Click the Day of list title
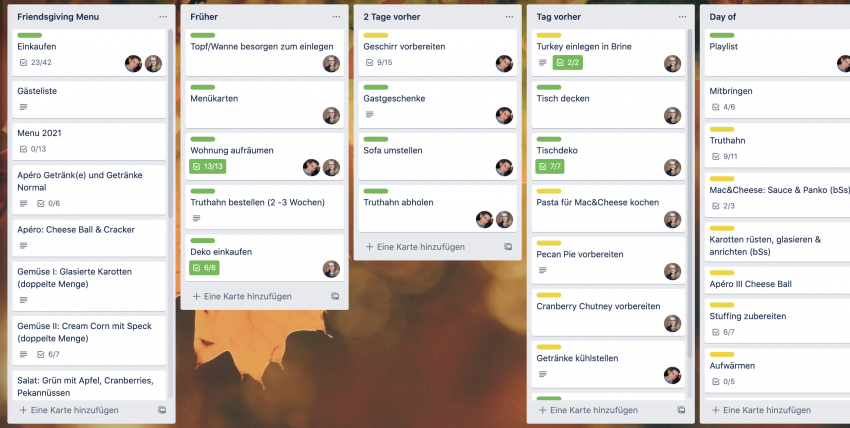 click(723, 17)
